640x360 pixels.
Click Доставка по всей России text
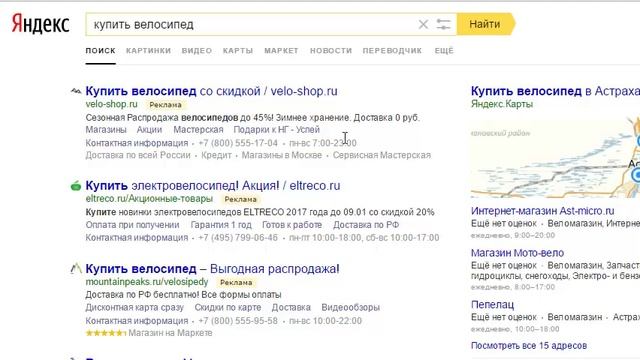tap(138, 156)
